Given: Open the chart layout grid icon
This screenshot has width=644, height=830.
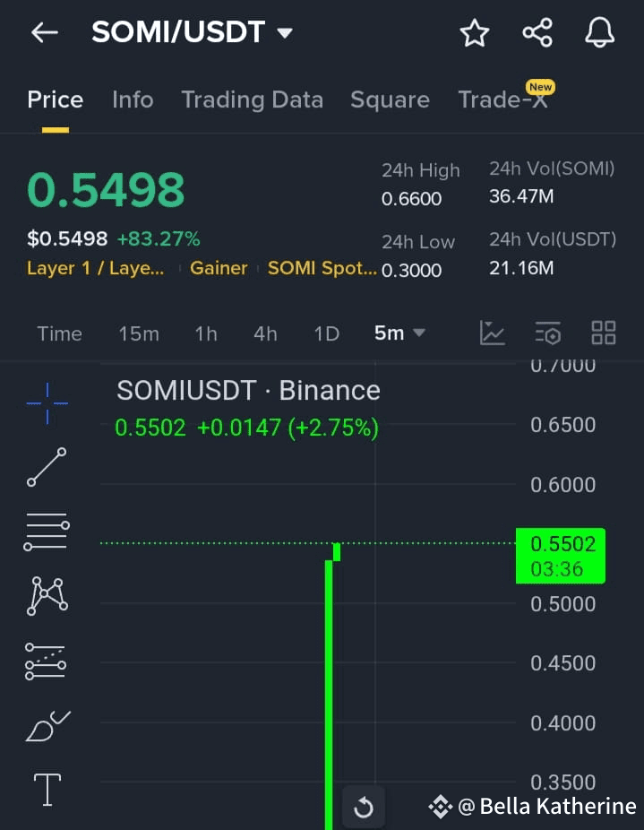Looking at the screenshot, I should [x=604, y=333].
